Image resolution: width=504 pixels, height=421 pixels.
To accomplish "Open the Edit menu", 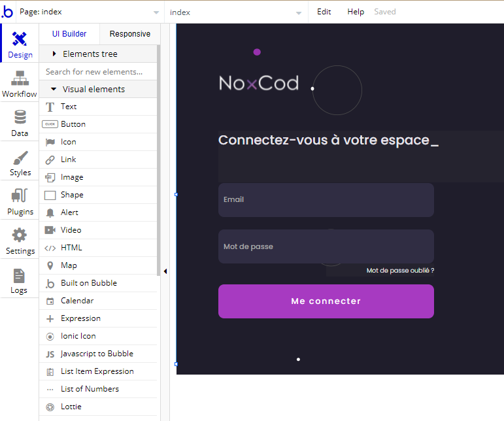I will pyautogui.click(x=324, y=12).
